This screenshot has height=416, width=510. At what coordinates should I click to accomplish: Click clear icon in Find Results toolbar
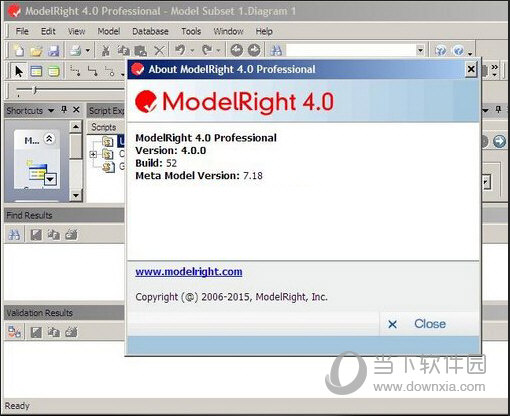pyautogui.click(x=71, y=235)
